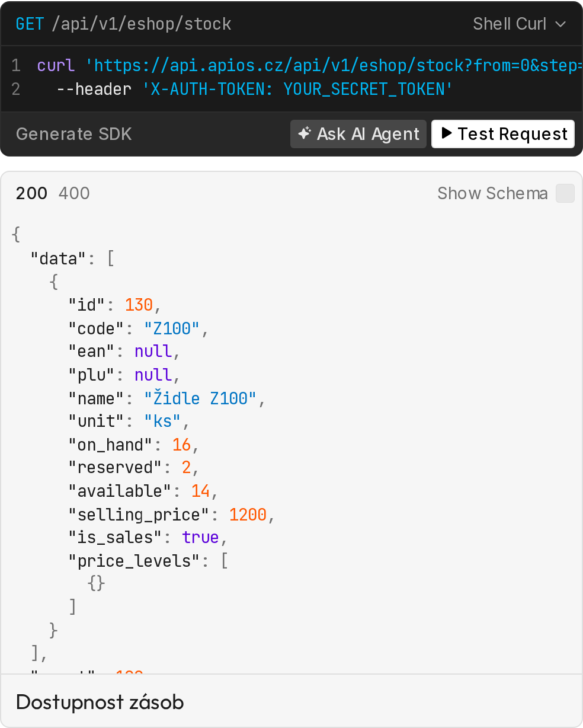The width and height of the screenshot is (583, 728).
Task: Click the Dostupnost zásob caption
Action: [x=100, y=702]
